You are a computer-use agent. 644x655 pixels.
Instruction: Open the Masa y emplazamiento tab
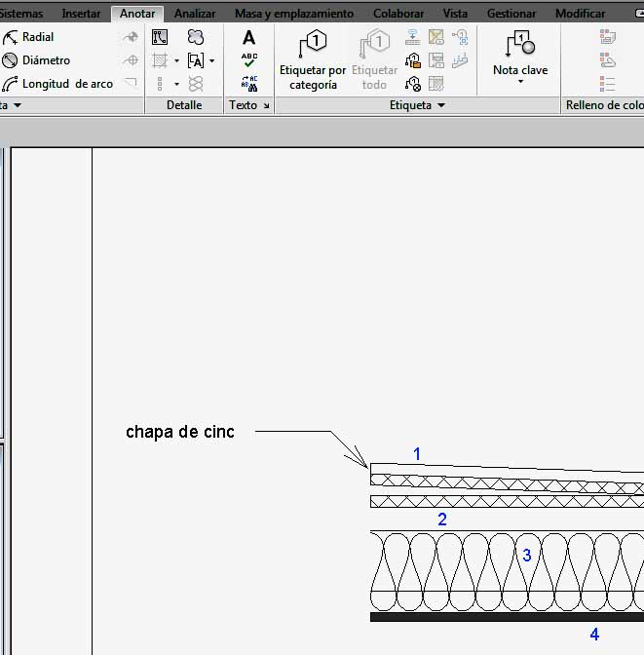point(294,14)
